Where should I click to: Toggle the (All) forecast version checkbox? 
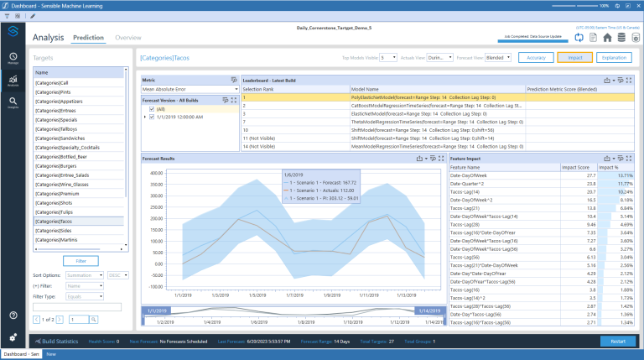click(x=153, y=108)
